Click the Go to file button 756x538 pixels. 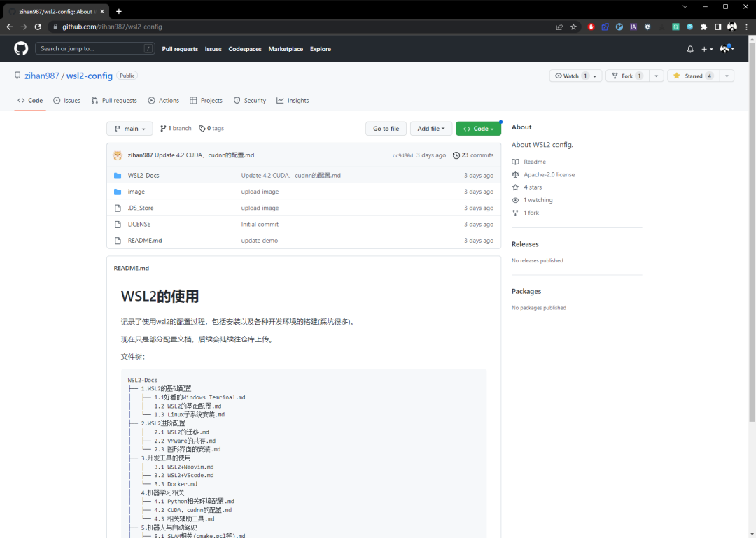(386, 129)
